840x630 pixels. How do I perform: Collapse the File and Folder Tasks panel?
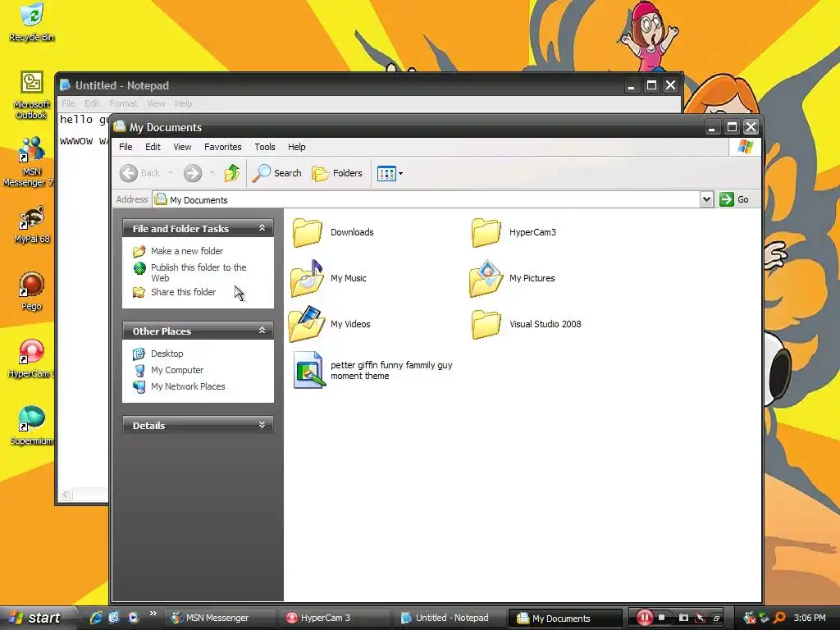pyautogui.click(x=262, y=228)
